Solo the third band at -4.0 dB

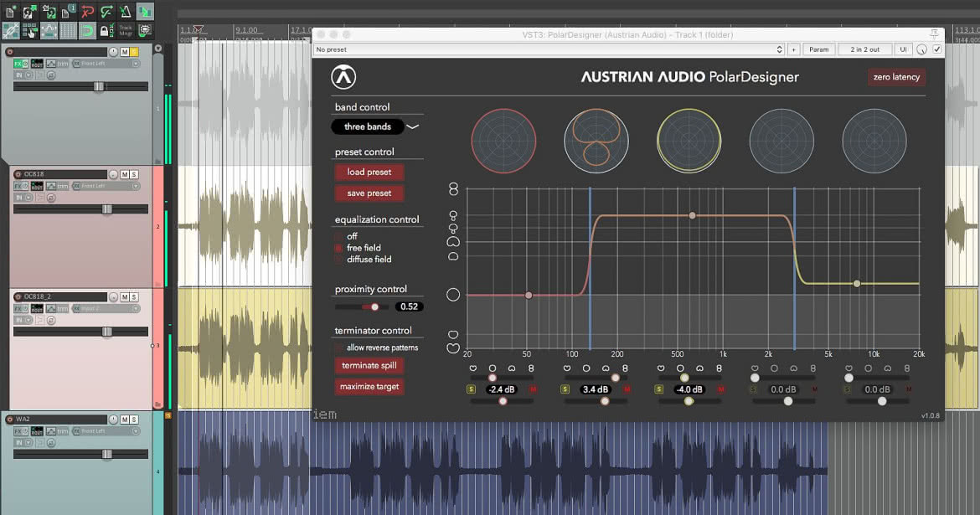(x=658, y=389)
